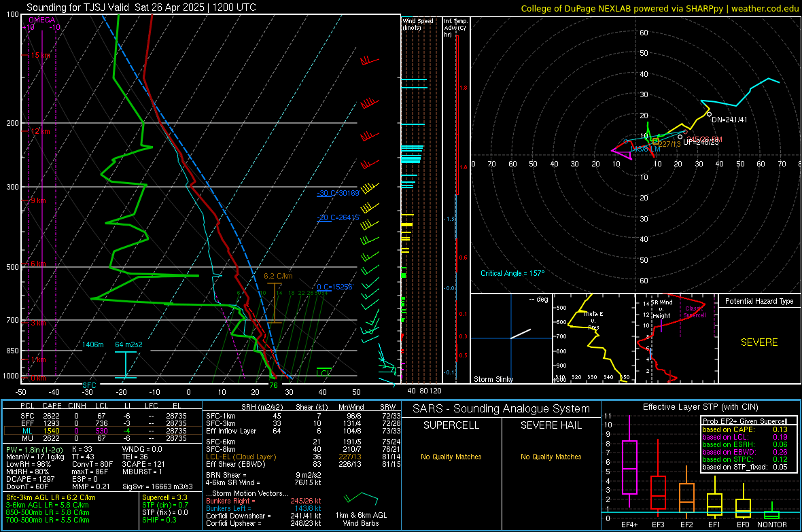
Task: Click the Corfidi Downshear vector line
Action: tap(264, 516)
